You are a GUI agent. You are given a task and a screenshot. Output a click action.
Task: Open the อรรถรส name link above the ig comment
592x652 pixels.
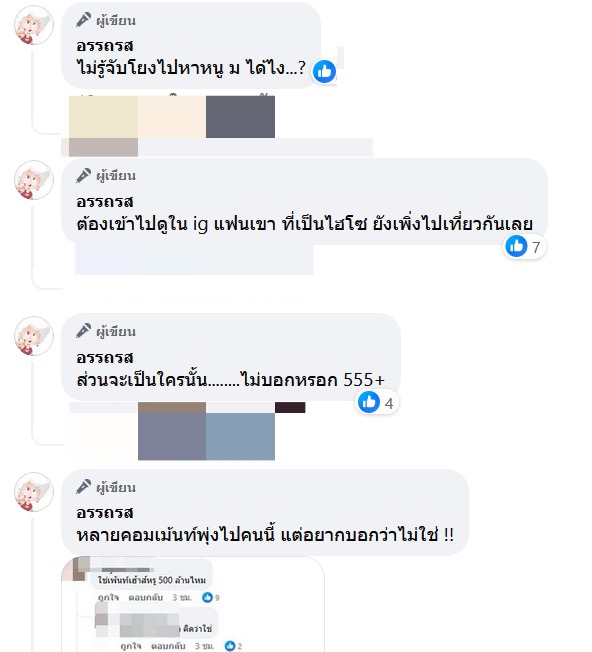click(x=105, y=201)
